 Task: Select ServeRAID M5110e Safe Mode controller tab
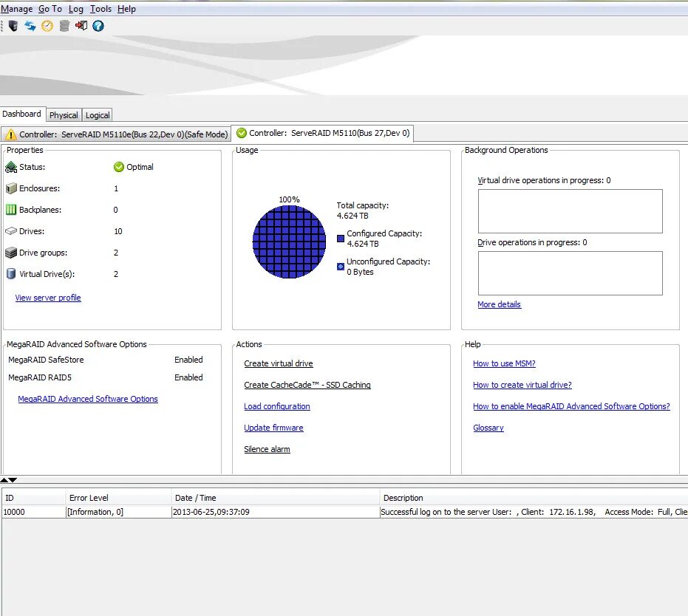(x=115, y=134)
